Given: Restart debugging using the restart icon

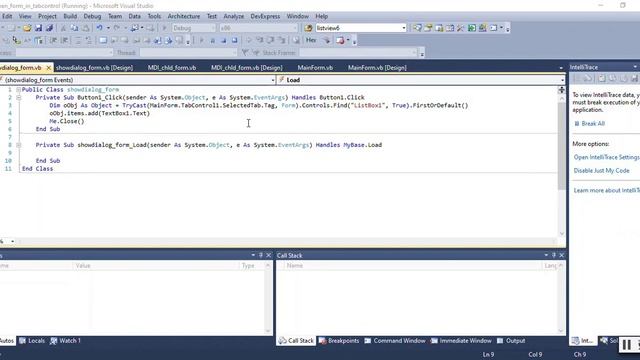Looking at the screenshot, I should pos(234,40).
